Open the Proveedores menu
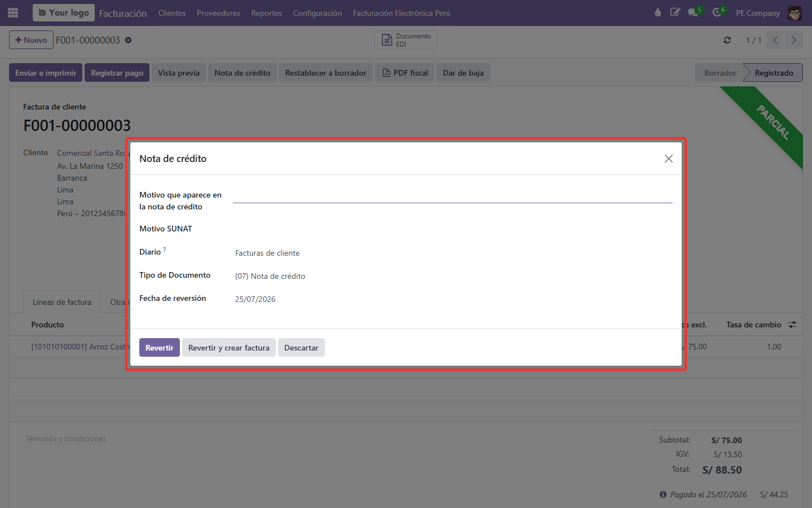 [218, 13]
